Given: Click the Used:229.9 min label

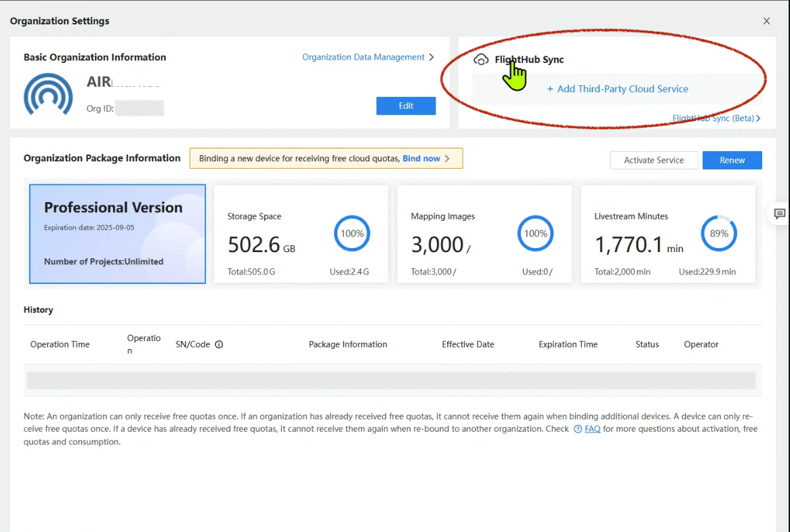Looking at the screenshot, I should [707, 272].
